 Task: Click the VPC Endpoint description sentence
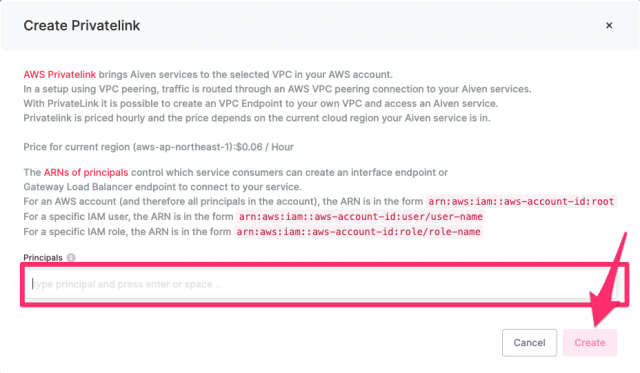click(260, 103)
